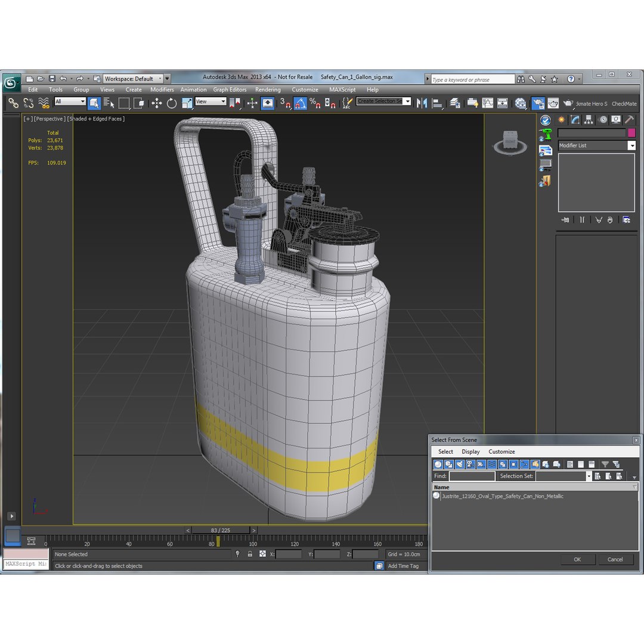Choose the Rectangular Selection Region tool
Viewport: 644px width, 644px height.
[x=123, y=103]
